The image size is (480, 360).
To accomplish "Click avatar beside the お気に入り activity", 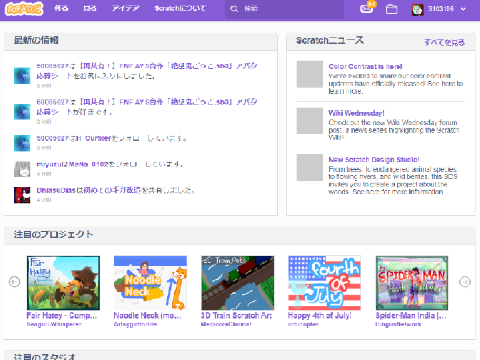I will (22, 76).
